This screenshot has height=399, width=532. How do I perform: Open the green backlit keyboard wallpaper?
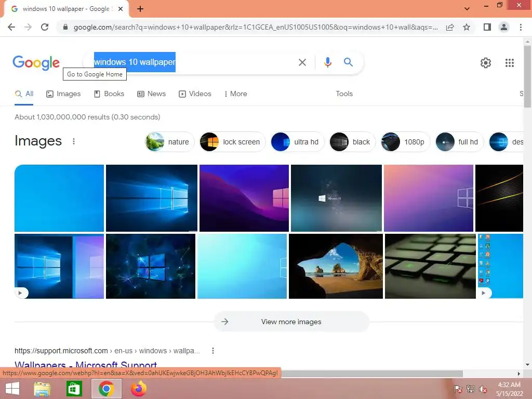point(430,267)
